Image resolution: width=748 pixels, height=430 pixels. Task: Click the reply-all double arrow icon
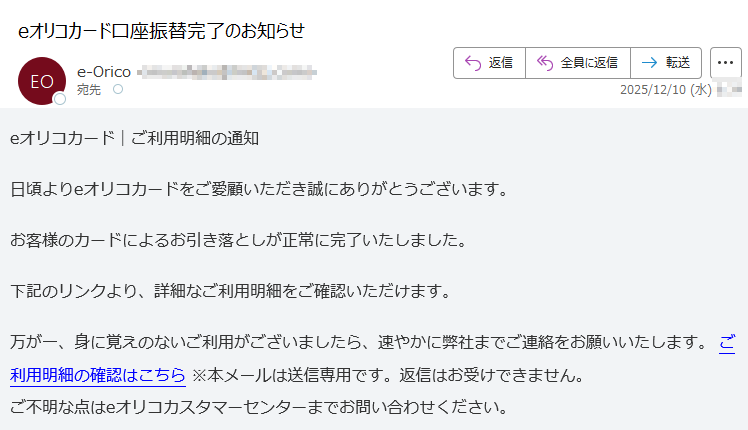click(545, 63)
